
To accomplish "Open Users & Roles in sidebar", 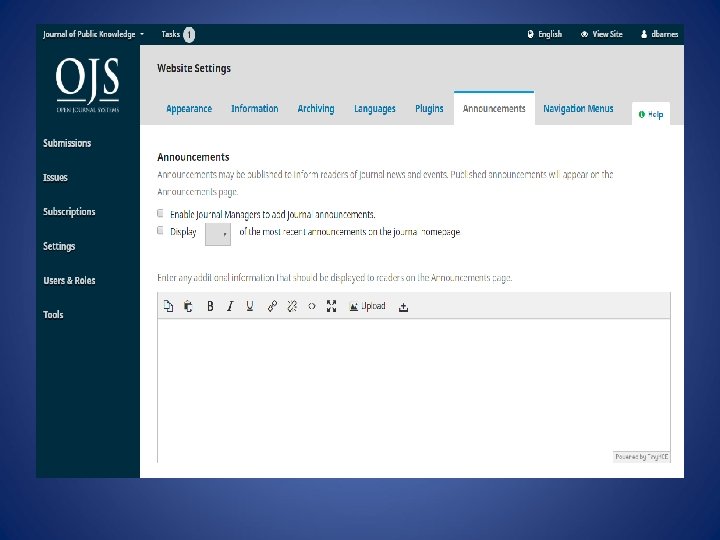I will (x=69, y=281).
